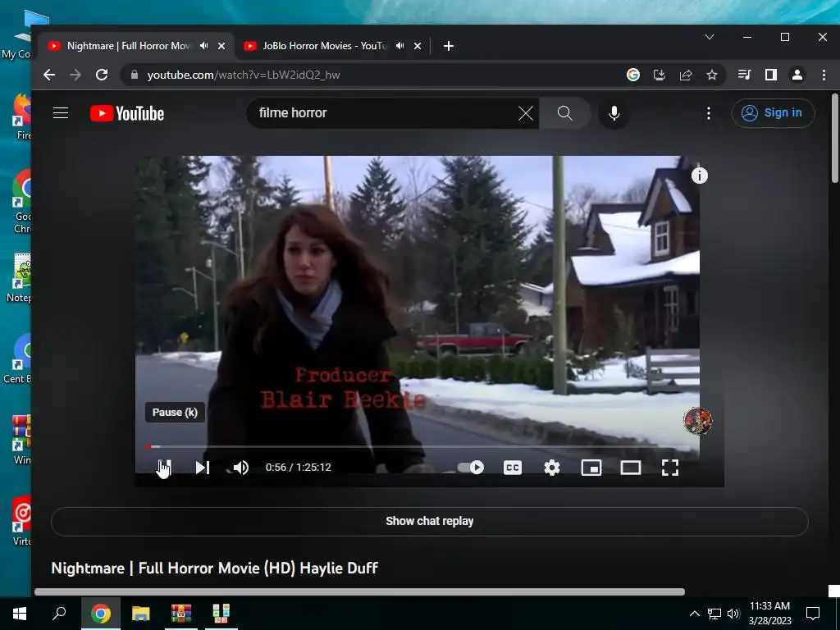View site information lock icon
This screenshot has height=630, width=840.
[x=135, y=75]
